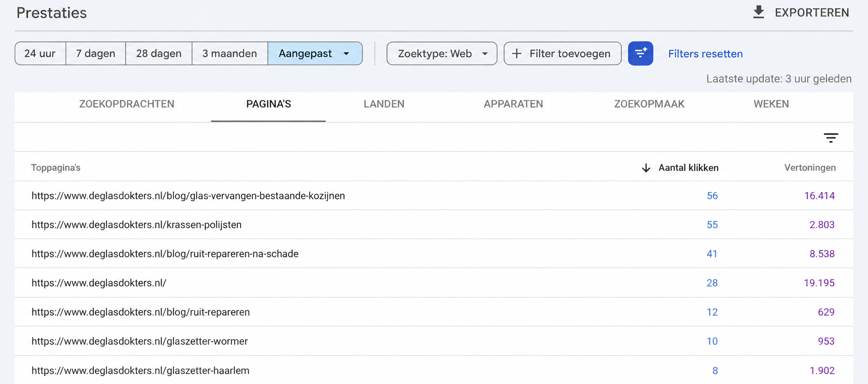Image resolution: width=868 pixels, height=384 pixels.
Task: Open the blue filter sparkle button
Action: 640,53
